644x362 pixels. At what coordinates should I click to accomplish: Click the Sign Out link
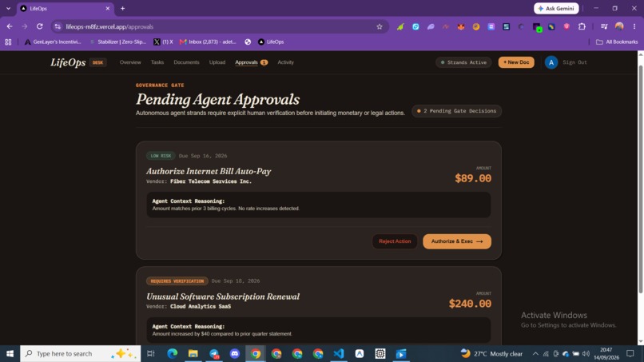(x=574, y=62)
